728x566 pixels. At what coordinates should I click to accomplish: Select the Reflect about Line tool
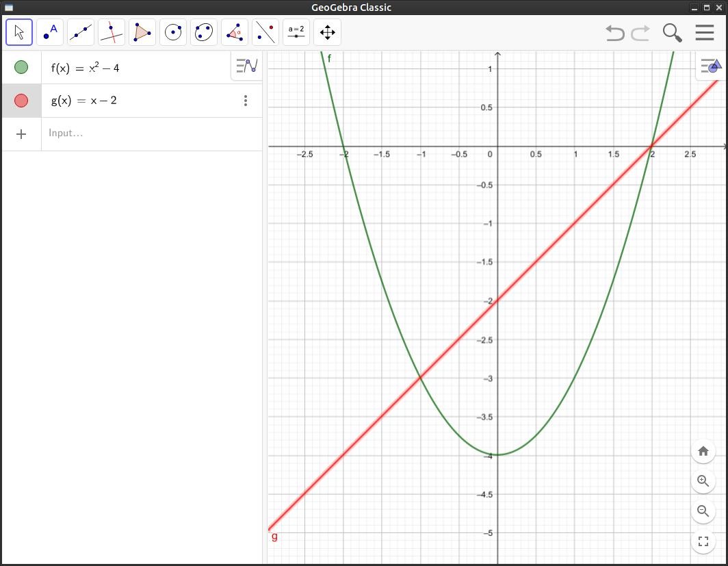tap(265, 32)
